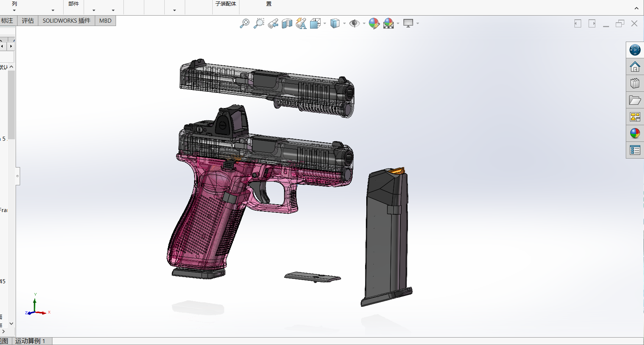644x345 pixels.
Task: Toggle Hide/Show Items eye icon
Action: click(x=355, y=23)
